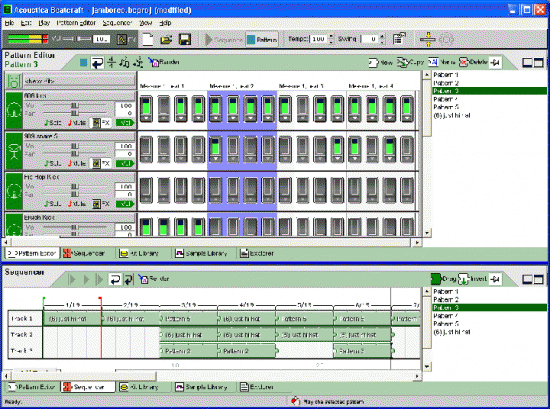Click the Pattern play button in top toolbar

click(262, 39)
